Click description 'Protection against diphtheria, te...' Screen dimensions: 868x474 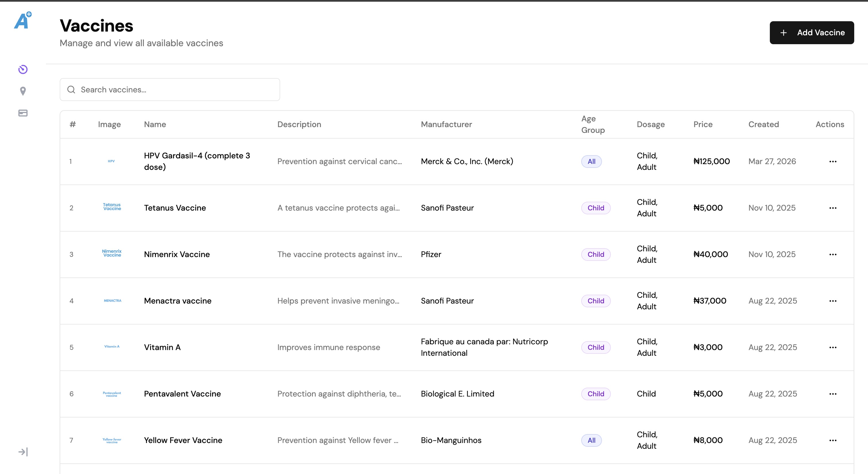click(x=339, y=394)
